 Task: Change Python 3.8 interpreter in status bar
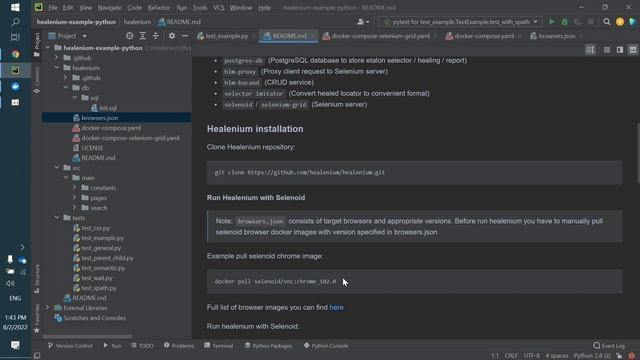tap(592, 356)
